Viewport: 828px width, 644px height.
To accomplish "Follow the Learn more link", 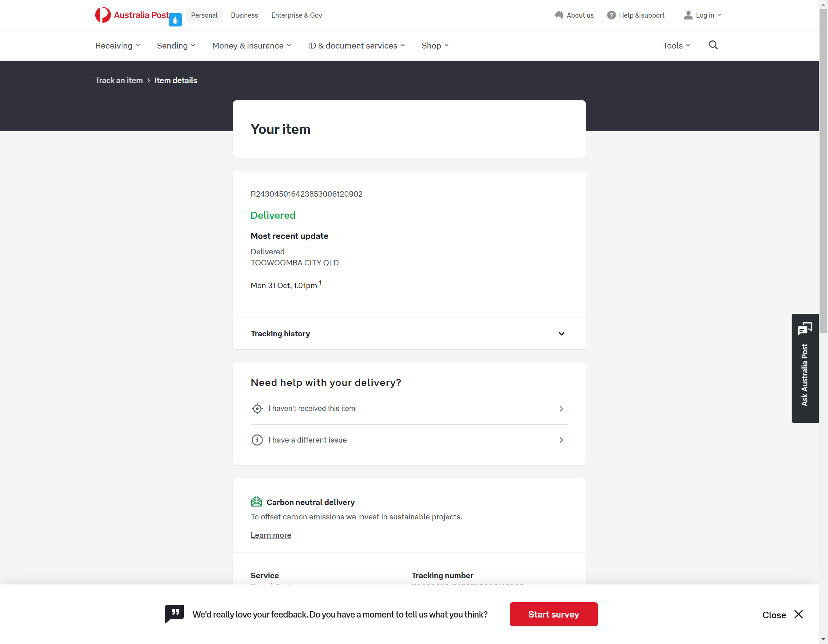I will click(x=271, y=535).
